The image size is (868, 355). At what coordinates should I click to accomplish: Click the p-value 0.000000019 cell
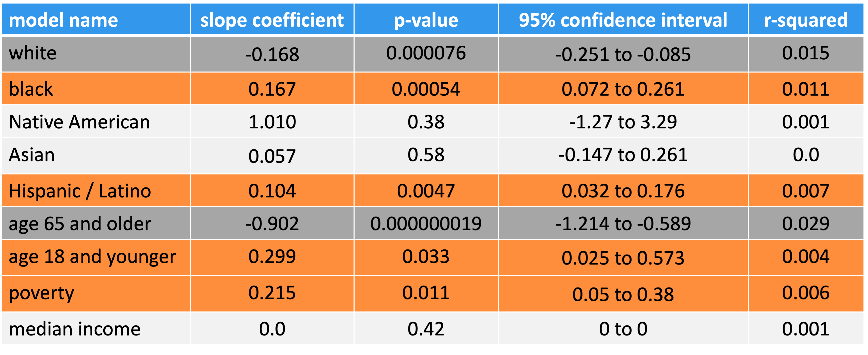point(426,223)
